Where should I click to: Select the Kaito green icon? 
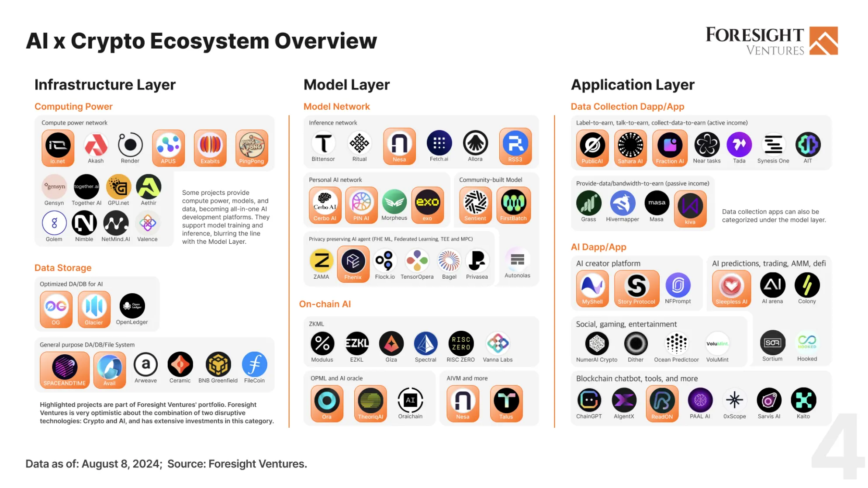pyautogui.click(x=803, y=400)
